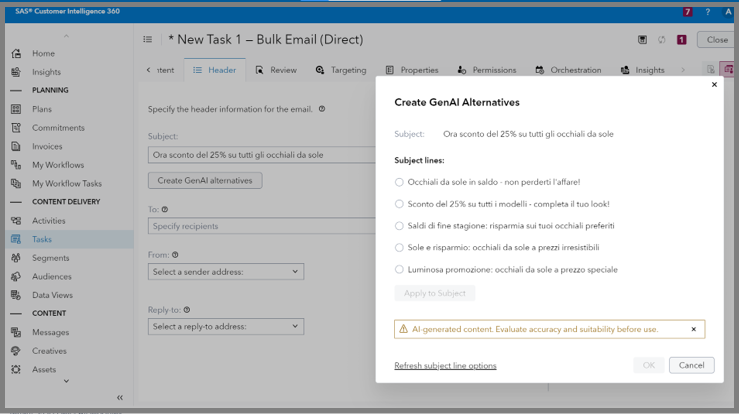Open the Orchestration tab
Viewport: 739px width, 414px height.
coord(568,70)
